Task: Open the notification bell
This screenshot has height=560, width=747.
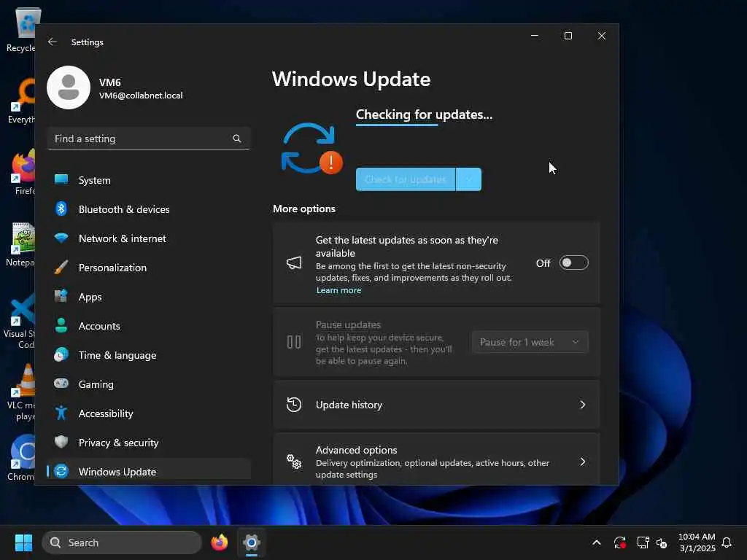Action: (727, 542)
